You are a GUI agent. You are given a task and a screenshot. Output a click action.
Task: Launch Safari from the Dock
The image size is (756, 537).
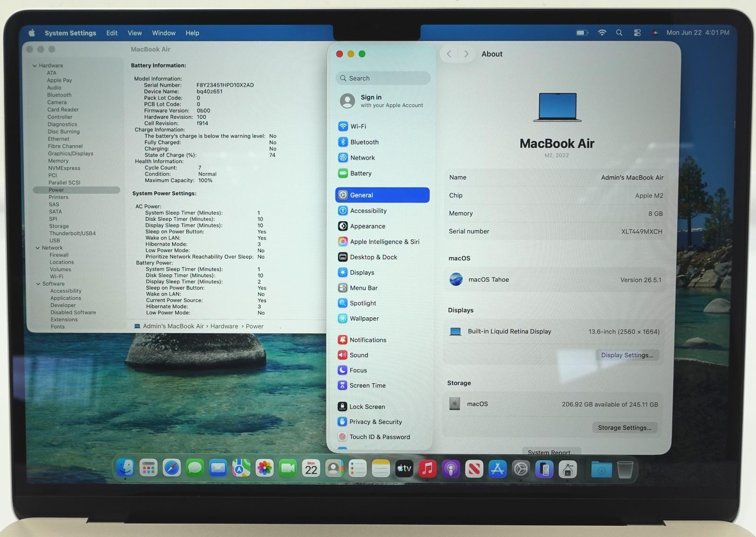click(172, 468)
